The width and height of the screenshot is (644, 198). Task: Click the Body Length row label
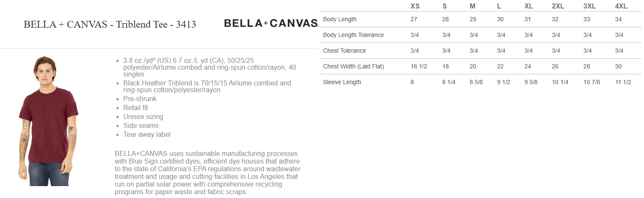pos(340,19)
